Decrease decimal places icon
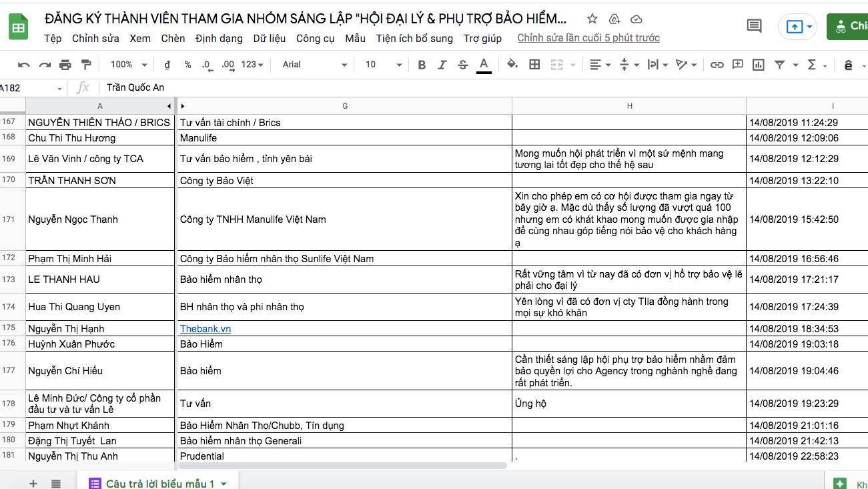 207,65
